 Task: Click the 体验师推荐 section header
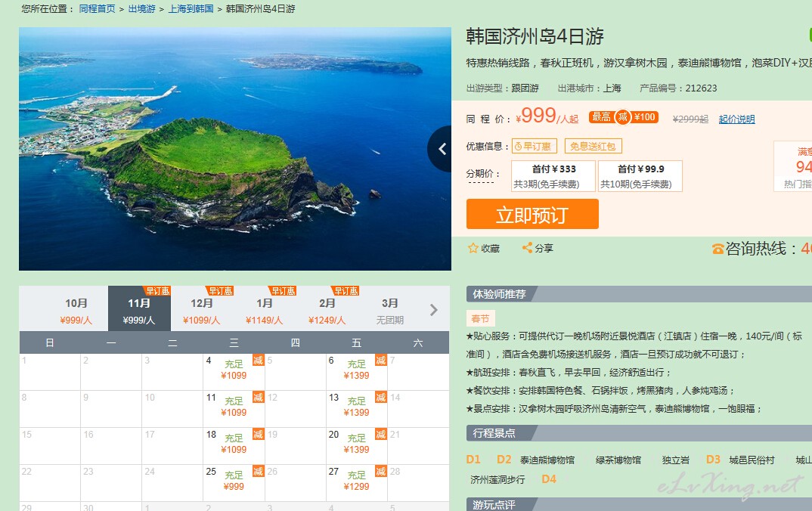click(x=499, y=294)
